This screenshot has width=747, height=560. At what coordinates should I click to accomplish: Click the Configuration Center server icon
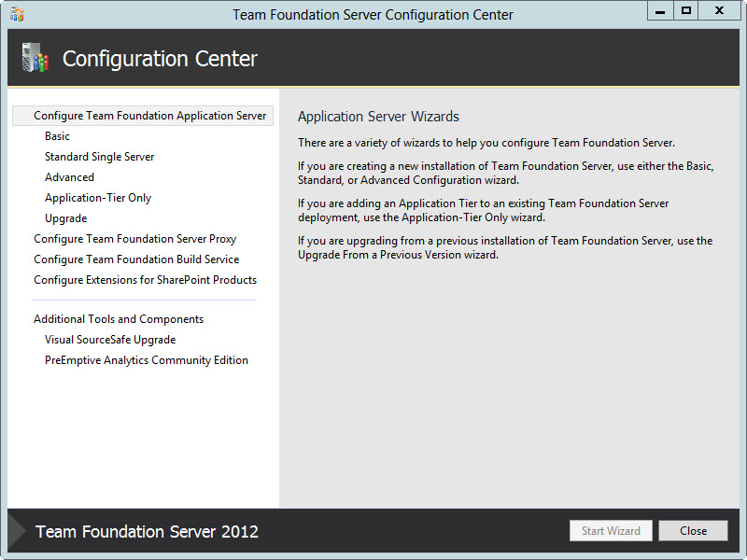pos(35,58)
